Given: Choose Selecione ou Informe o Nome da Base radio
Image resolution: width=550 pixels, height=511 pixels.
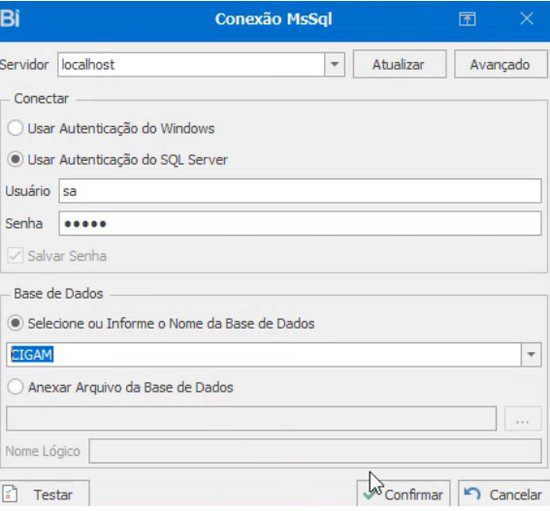Looking at the screenshot, I should tap(15, 323).
